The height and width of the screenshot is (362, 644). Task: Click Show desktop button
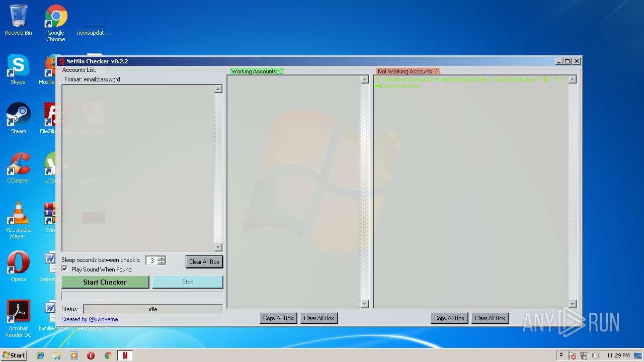[x=638, y=355]
